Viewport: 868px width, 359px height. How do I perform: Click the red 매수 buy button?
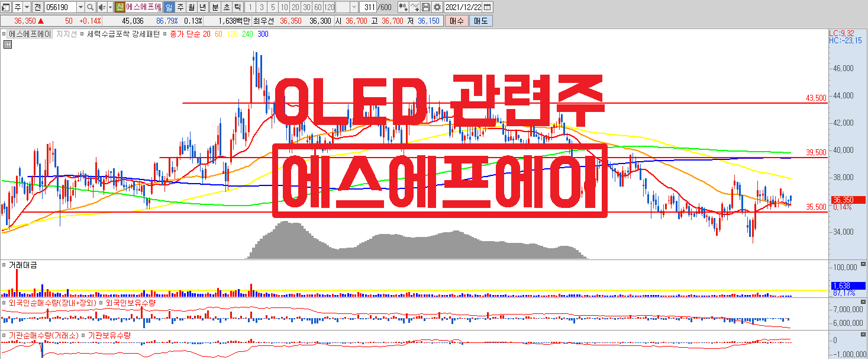point(456,21)
